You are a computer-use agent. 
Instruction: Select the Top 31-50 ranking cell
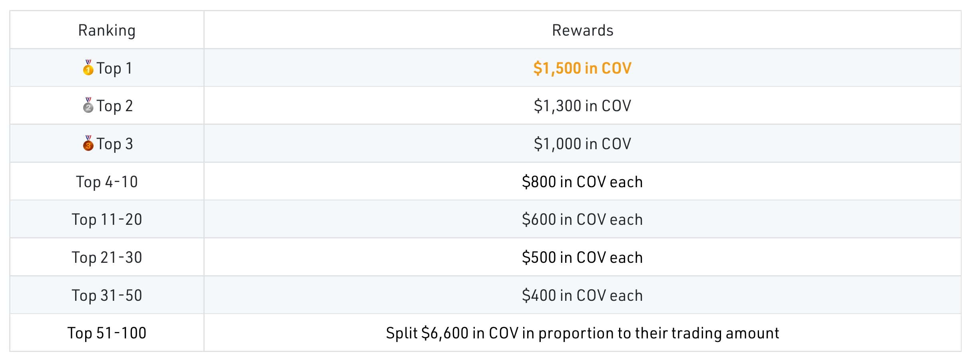(x=107, y=295)
